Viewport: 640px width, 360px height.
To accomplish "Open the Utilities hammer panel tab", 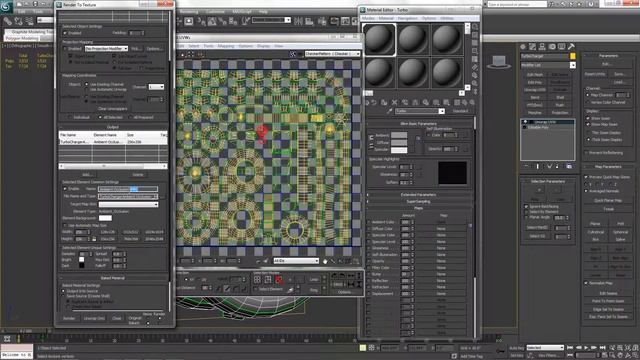I will point(571,47).
